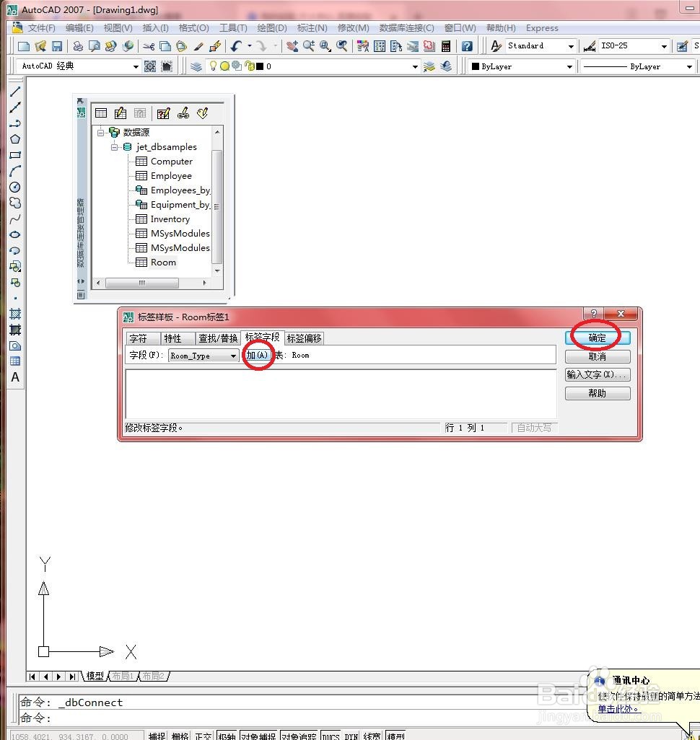Click View Table icon in dbConnect panel
700x740 pixels.
click(101, 113)
